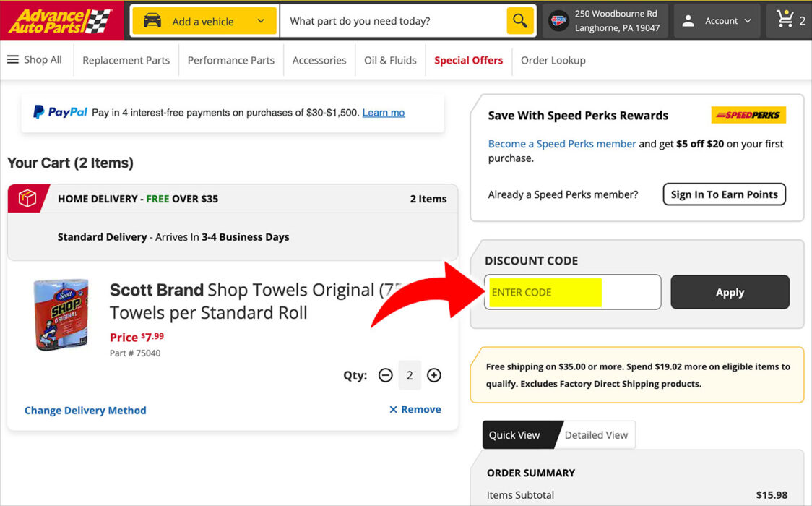Remove the Scott Brand Shop Towels item
The image size is (812, 506).
click(415, 409)
